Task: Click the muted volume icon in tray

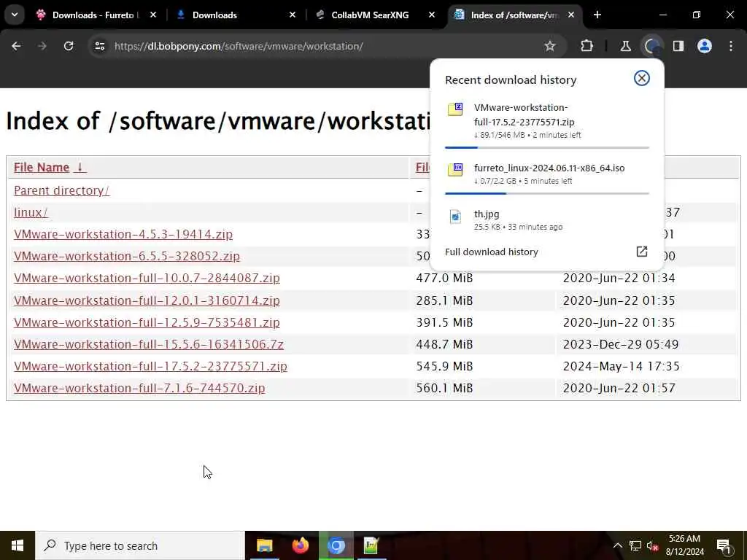Action: click(652, 545)
